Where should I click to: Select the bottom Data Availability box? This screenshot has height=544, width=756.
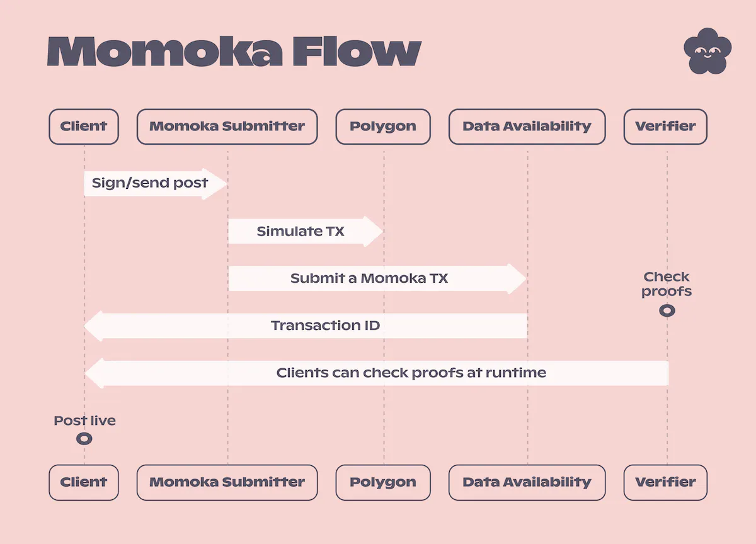pos(527,482)
